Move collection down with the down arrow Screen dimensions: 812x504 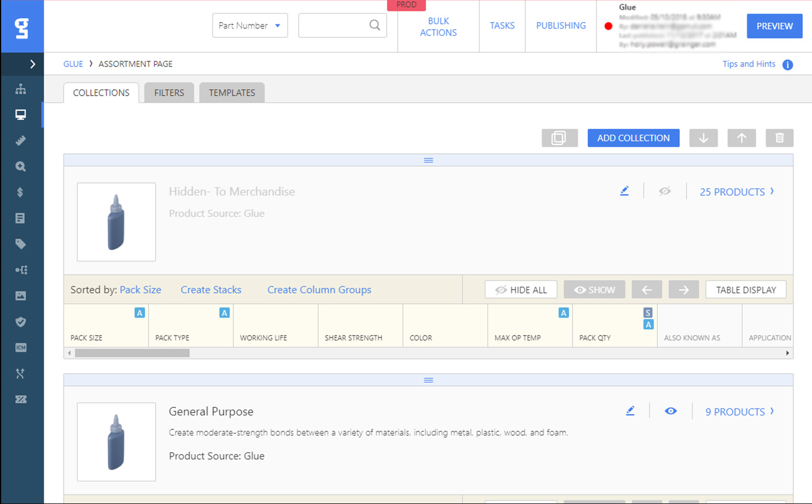click(704, 138)
